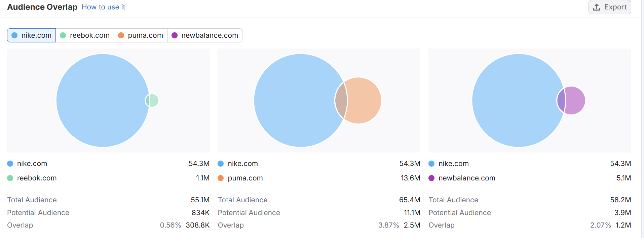Open the How to use it link
This screenshot has height=238, width=644.
point(103,7)
